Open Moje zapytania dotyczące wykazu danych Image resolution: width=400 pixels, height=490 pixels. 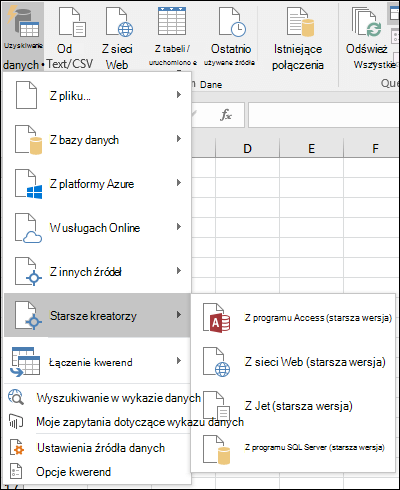[140, 422]
